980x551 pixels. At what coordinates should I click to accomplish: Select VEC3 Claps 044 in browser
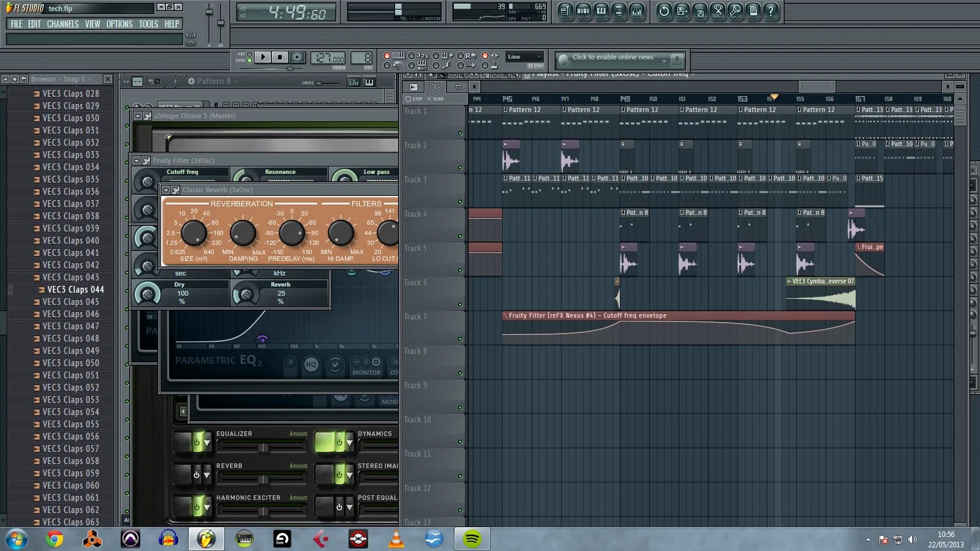tap(75, 290)
